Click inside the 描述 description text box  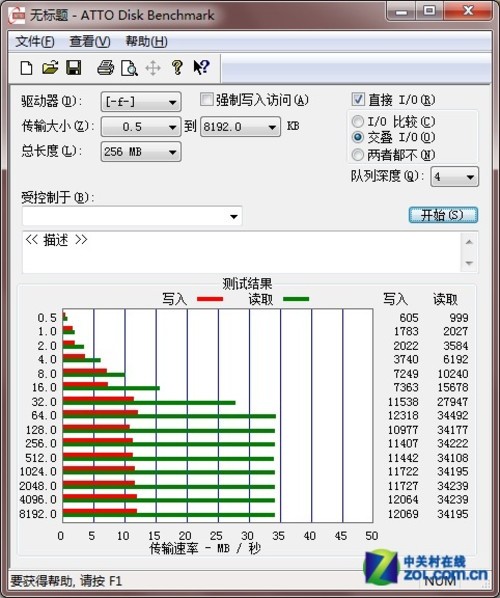241,252
